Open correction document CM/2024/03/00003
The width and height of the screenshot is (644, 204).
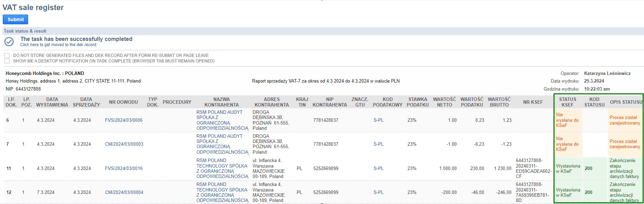pos(124,144)
